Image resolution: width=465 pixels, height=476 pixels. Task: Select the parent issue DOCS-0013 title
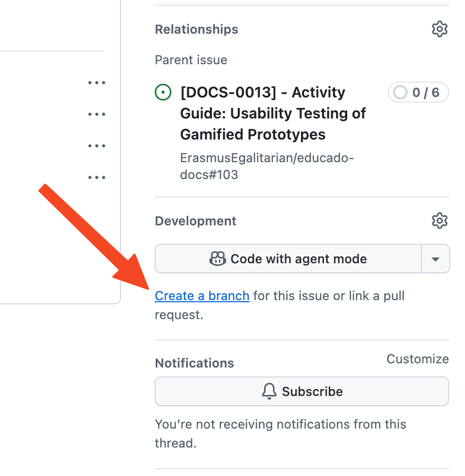point(273,113)
